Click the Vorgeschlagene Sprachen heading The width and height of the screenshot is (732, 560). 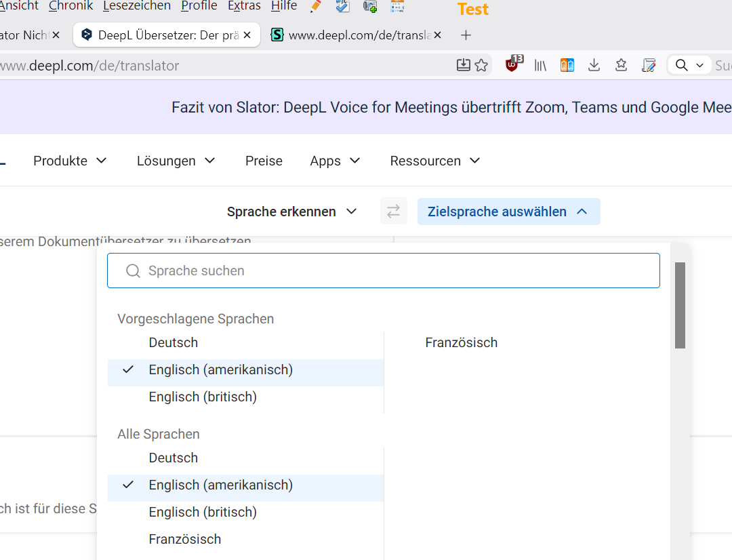(x=196, y=319)
